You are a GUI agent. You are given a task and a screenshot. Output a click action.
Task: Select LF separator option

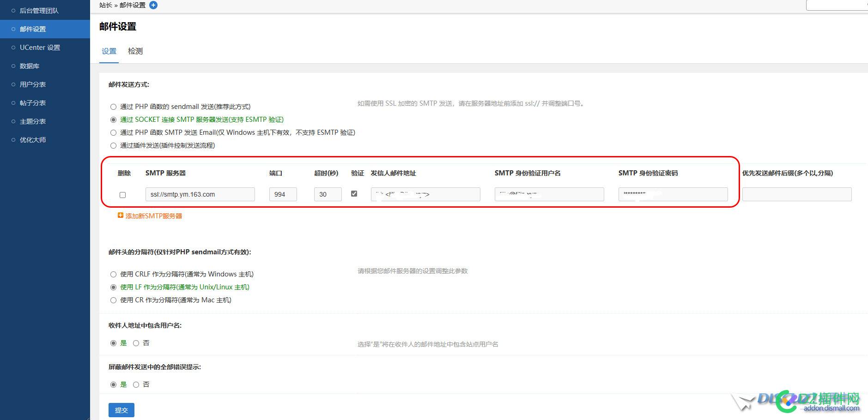113,287
